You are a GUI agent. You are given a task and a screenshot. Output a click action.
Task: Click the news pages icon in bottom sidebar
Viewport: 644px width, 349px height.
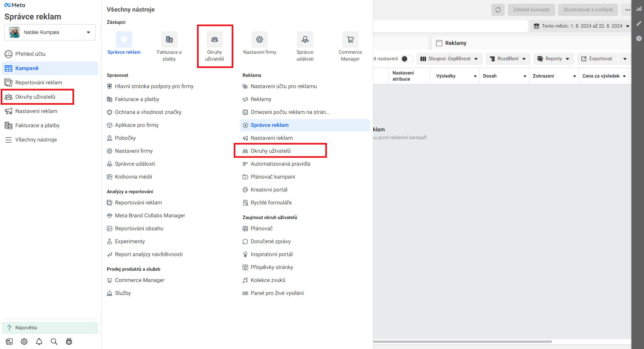tap(9, 342)
